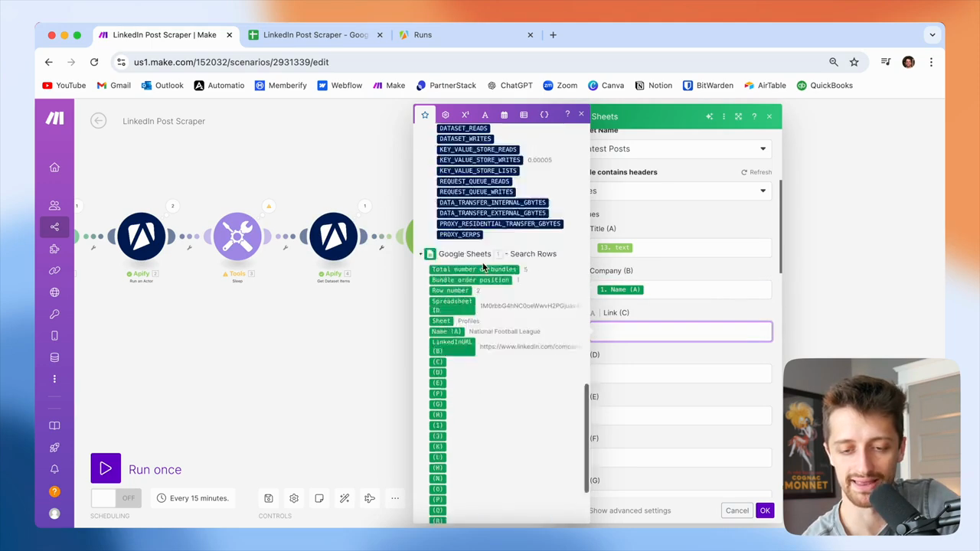Screen dimensions: 980x551
Task: Open the Table contains headers dropdown
Action: pos(681,191)
